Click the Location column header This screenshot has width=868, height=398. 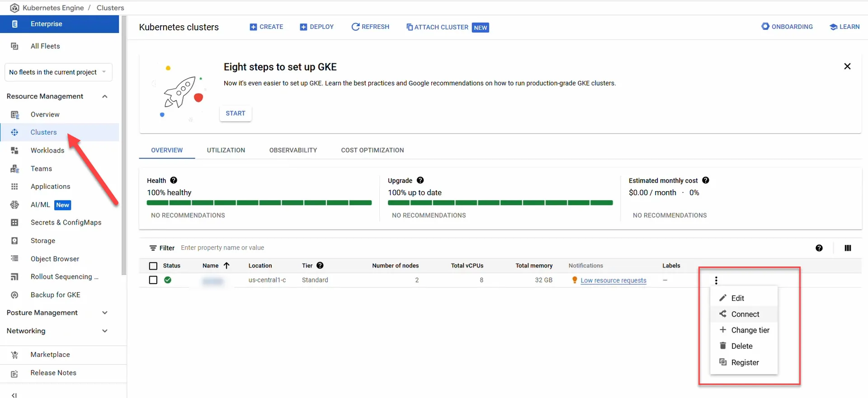click(x=260, y=266)
